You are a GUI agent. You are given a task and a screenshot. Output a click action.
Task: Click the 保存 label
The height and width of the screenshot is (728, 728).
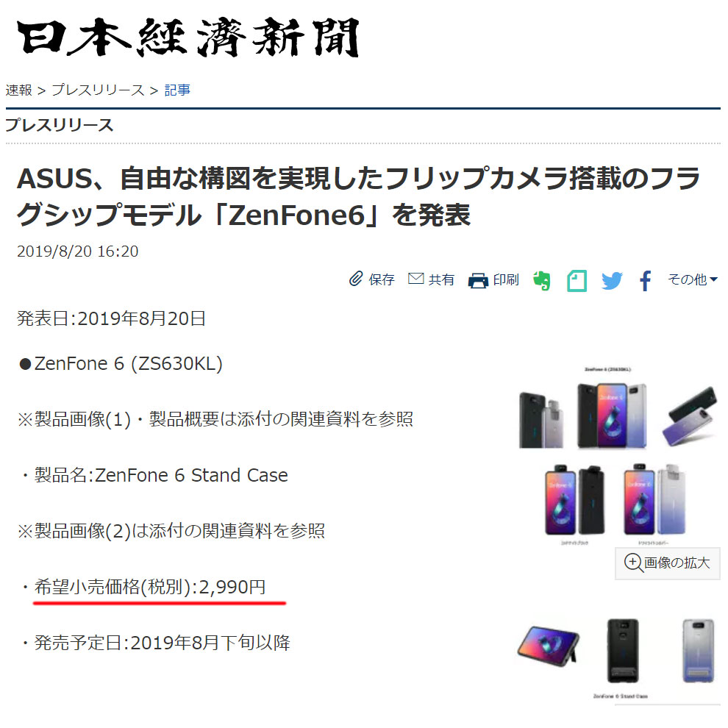382,279
